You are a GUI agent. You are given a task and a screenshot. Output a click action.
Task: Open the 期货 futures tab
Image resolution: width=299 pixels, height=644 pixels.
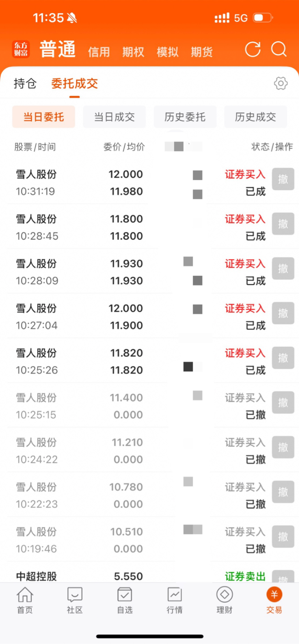[202, 52]
